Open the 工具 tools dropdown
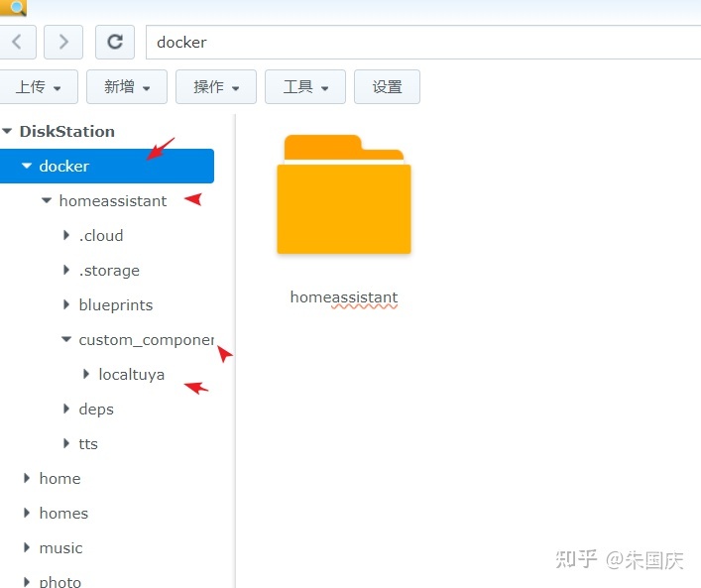Screen dimensions: 701x588 click(x=305, y=86)
